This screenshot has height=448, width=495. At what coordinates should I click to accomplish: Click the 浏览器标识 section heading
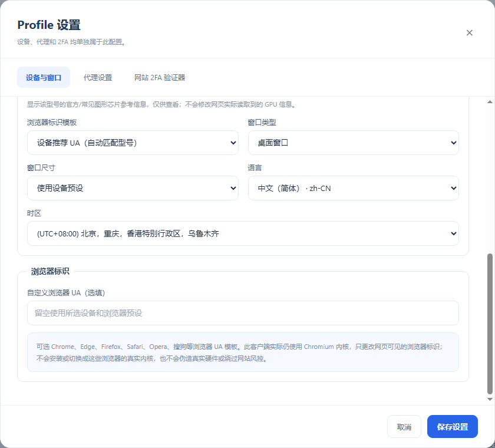click(x=50, y=271)
